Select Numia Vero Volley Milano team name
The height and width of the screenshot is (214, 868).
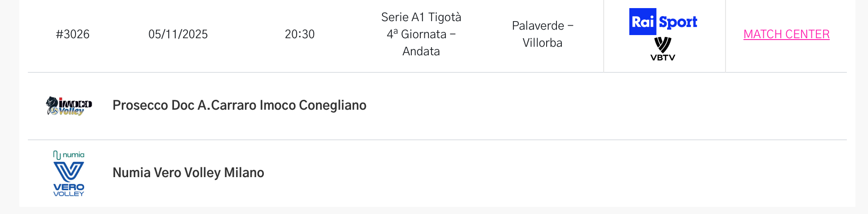188,173
